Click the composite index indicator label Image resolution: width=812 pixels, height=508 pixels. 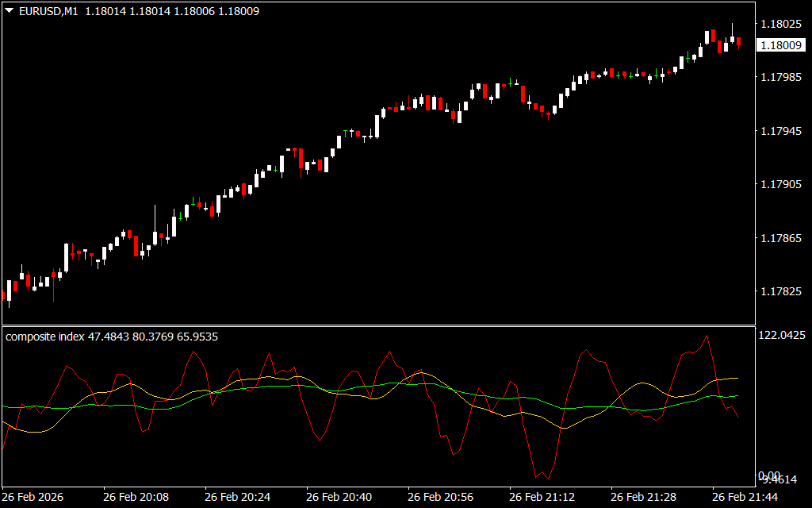pos(45,337)
